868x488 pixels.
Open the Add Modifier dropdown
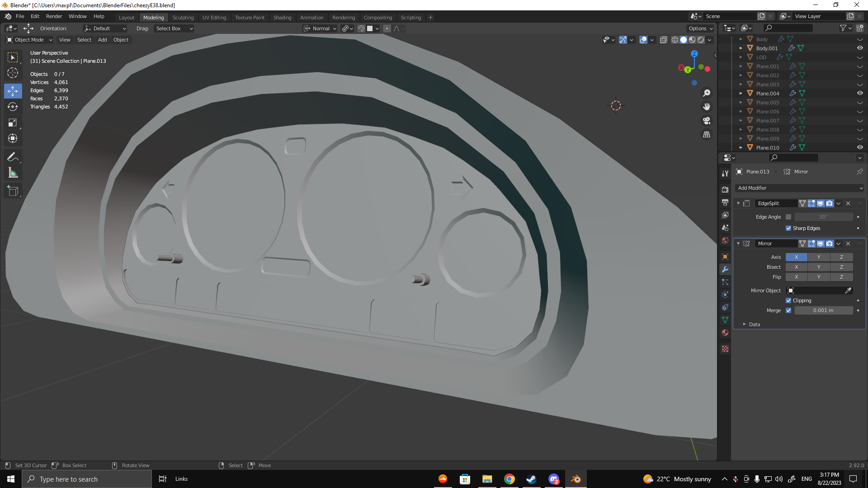click(799, 188)
